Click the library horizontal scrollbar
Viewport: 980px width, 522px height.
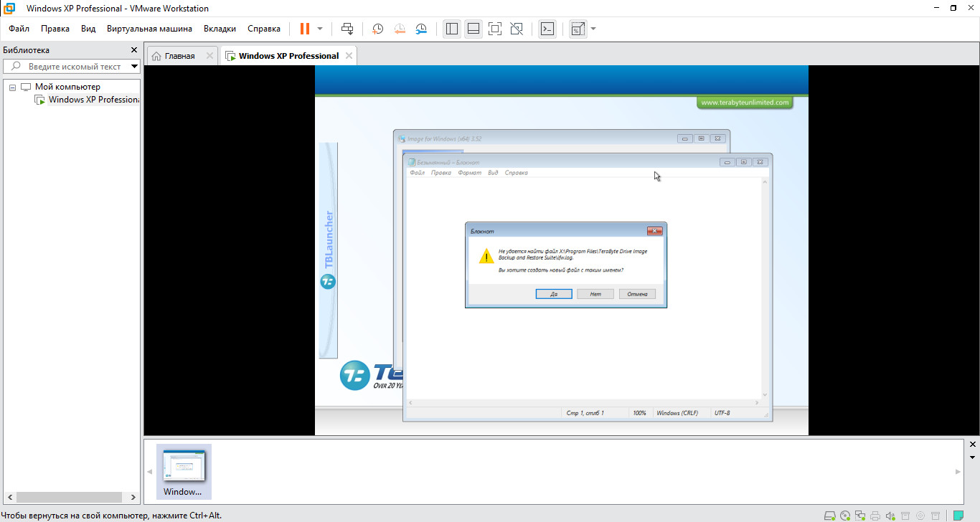coord(70,497)
